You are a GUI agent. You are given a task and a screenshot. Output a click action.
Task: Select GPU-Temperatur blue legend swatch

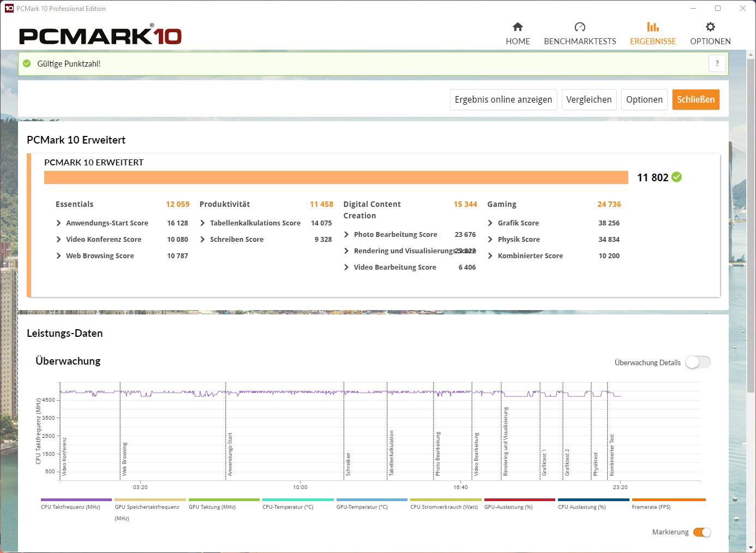tap(372, 500)
